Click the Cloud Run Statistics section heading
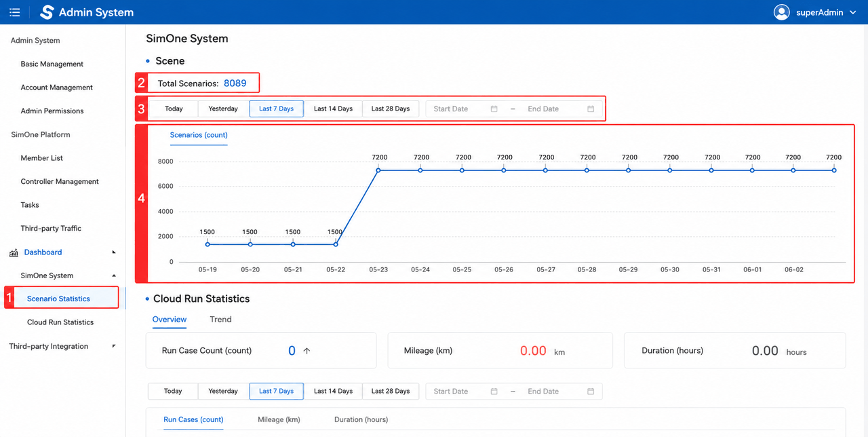The width and height of the screenshot is (868, 437). 201,299
